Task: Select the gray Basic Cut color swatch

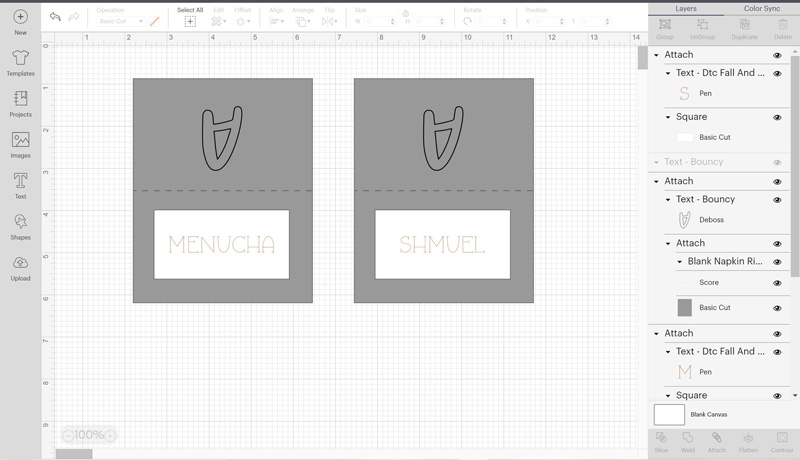Action: coord(685,308)
